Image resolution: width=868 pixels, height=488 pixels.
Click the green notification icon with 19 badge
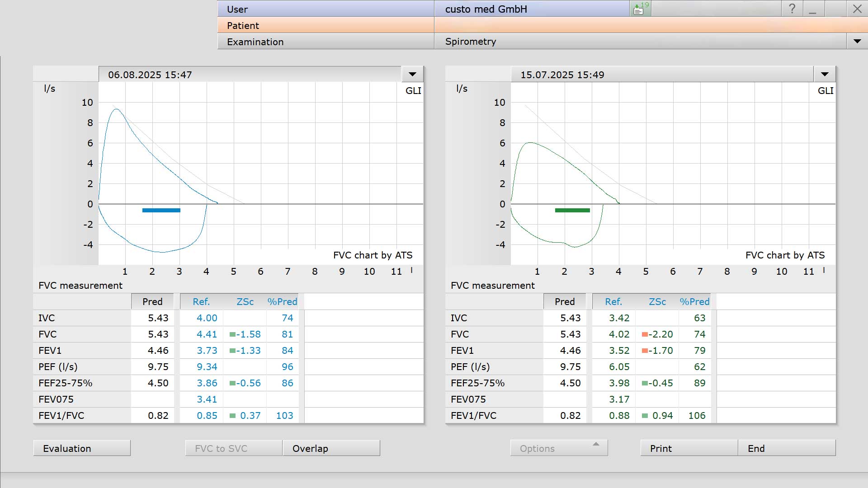tap(640, 9)
